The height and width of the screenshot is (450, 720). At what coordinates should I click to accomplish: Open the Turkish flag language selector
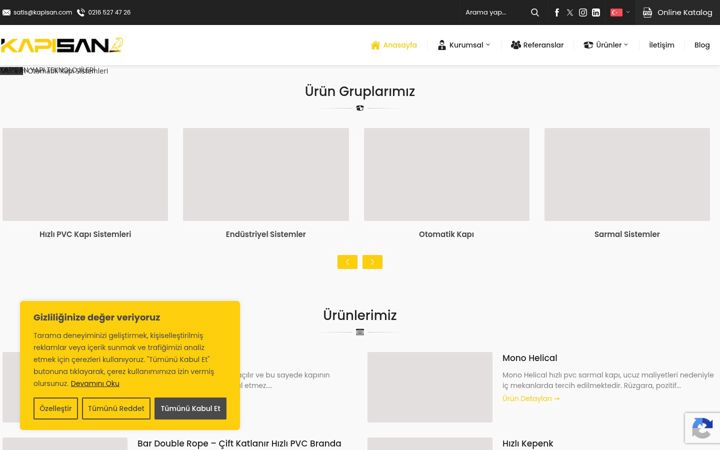coord(619,12)
